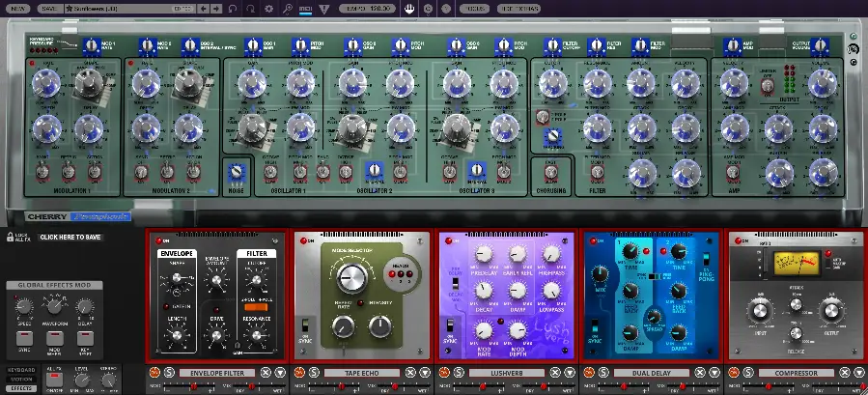Viewport: 868px width, 395px height.
Task: Remove the Envelope Filter effect with X
Action: [x=266, y=373]
